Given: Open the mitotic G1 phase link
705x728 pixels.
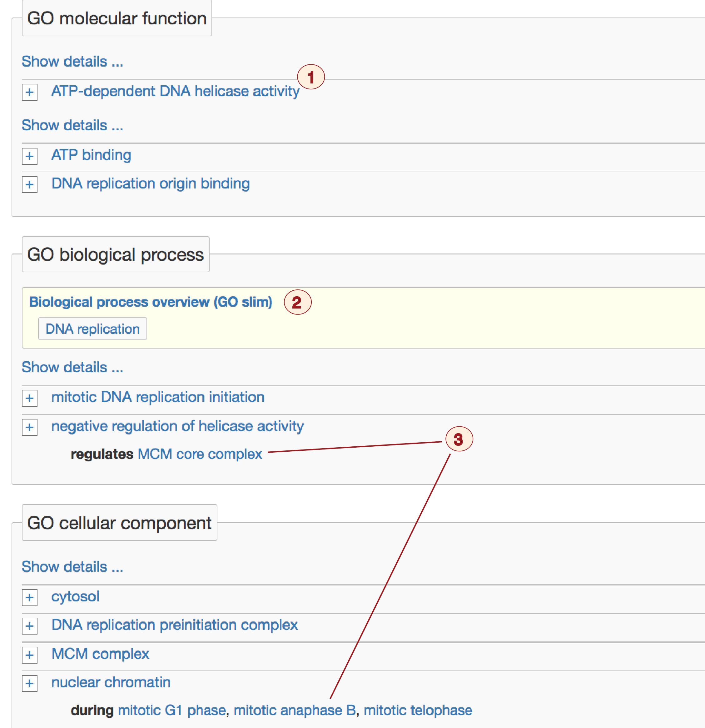Looking at the screenshot, I should [172, 710].
